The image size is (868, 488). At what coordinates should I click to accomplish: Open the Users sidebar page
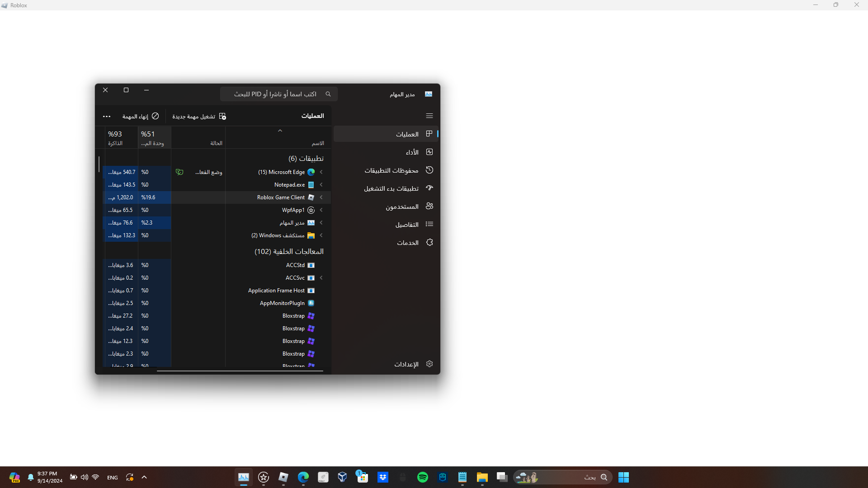click(402, 206)
